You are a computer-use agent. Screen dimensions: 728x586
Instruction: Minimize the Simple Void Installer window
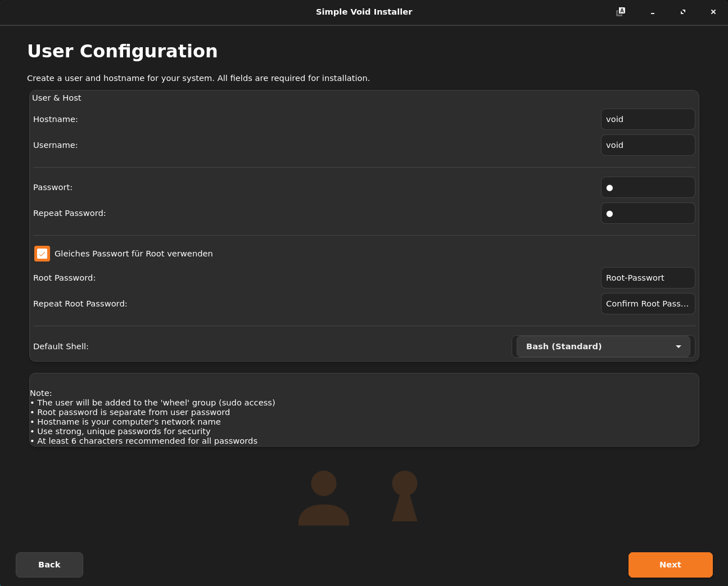point(653,12)
